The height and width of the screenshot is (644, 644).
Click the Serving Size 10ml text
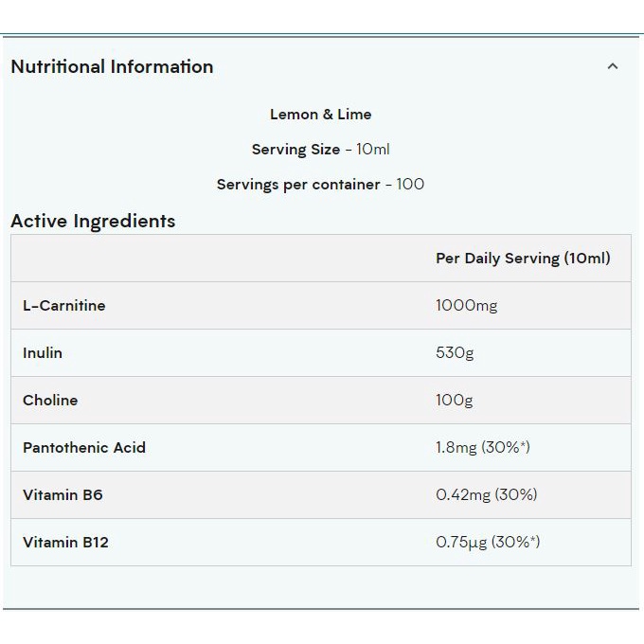(320, 150)
